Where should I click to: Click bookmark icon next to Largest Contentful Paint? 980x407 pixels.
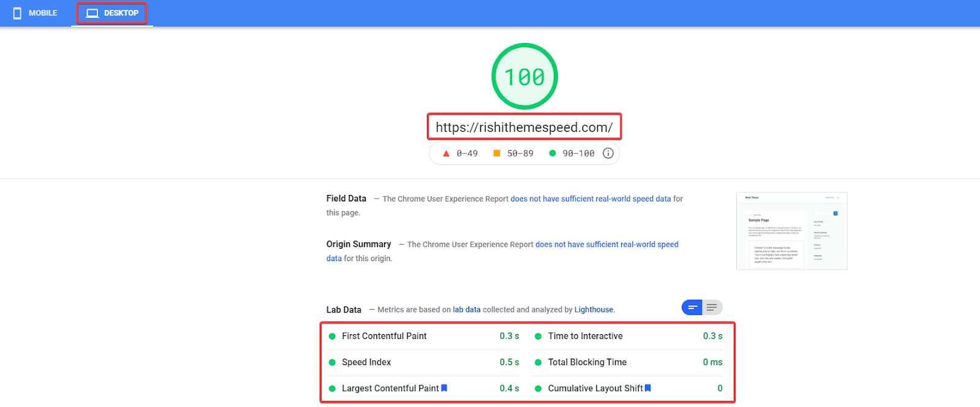(444, 388)
